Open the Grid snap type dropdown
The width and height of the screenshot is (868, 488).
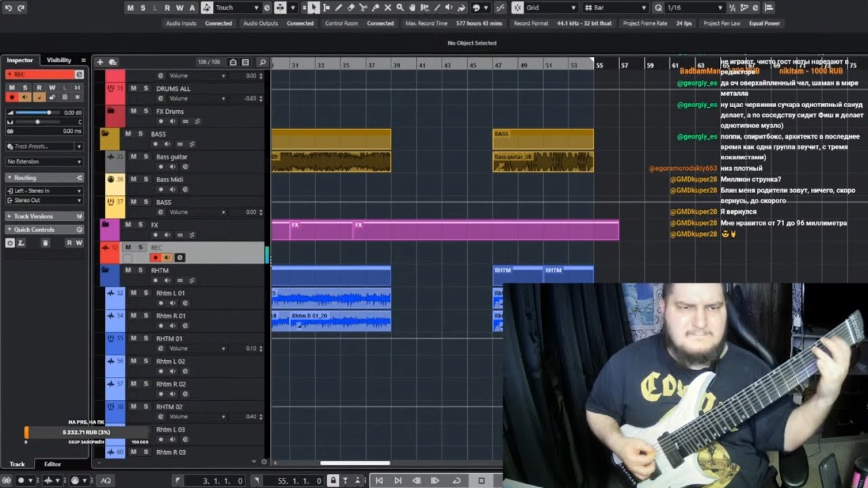coord(551,7)
